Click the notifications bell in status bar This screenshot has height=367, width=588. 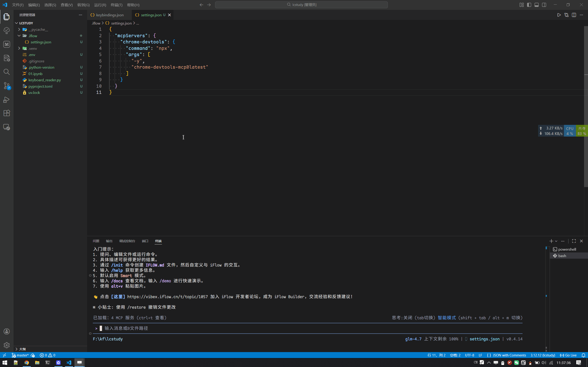(583, 355)
